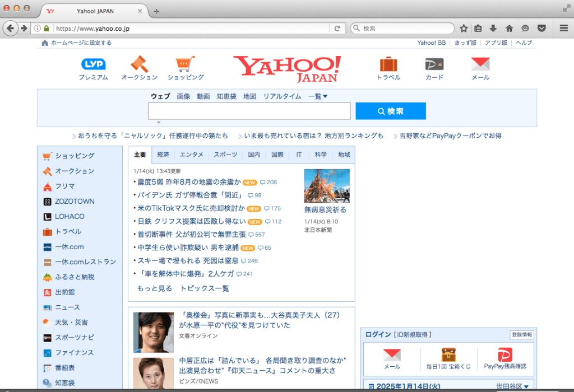
Task: Select the スポーツ news tab
Action: pos(225,155)
